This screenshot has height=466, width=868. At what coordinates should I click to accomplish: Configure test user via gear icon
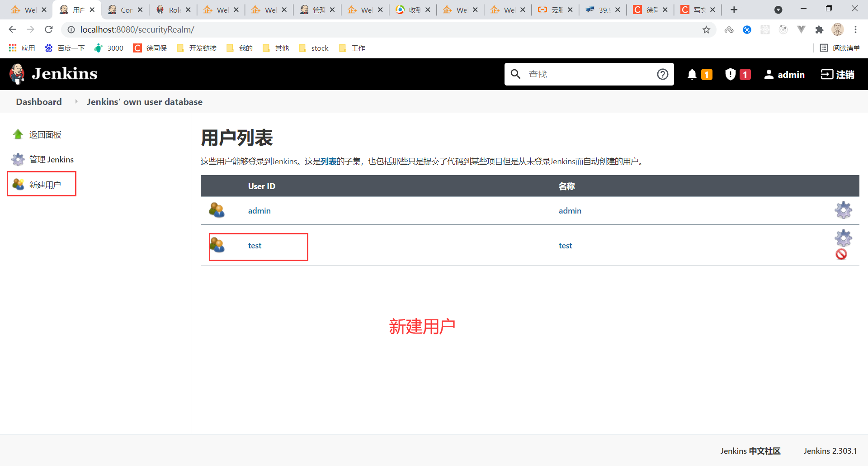(x=843, y=238)
